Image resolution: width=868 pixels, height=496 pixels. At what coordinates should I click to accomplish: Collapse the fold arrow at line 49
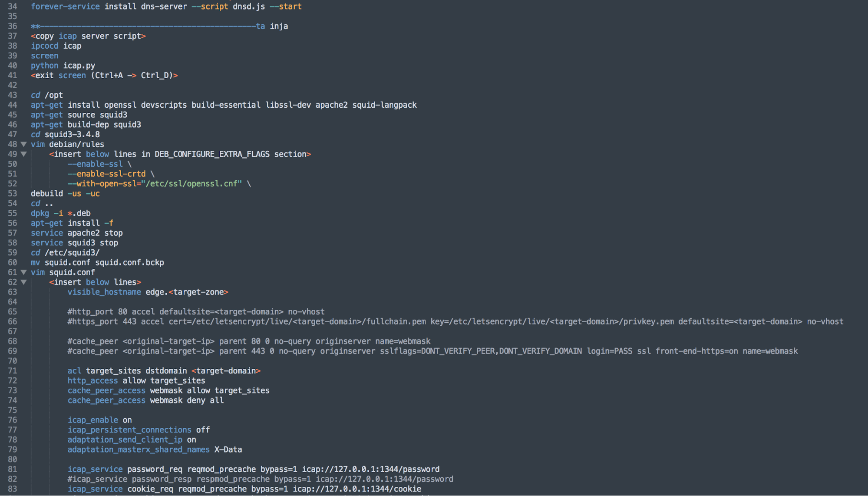(24, 154)
